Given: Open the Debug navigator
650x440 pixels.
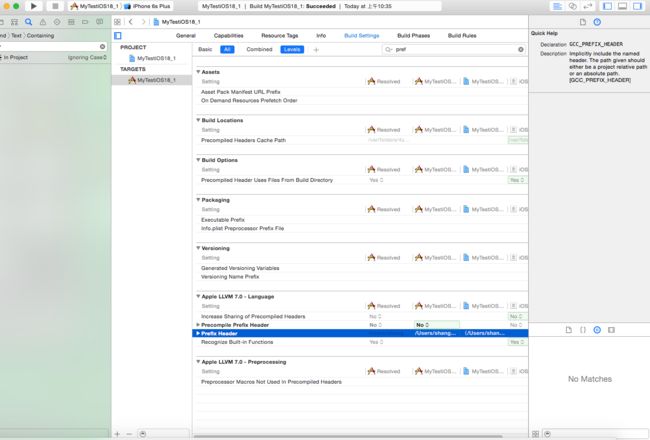Looking at the screenshot, I should click(71, 22).
